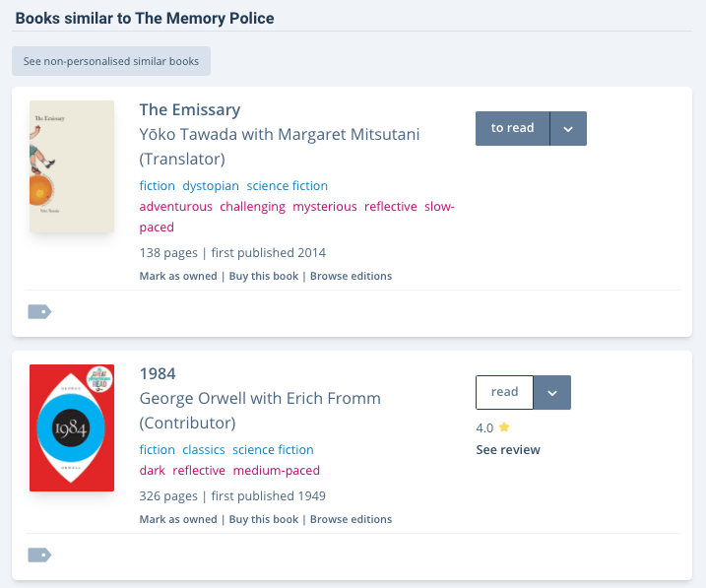
Task: Click the '138 pages | first published 2014' text
Action: (232, 253)
